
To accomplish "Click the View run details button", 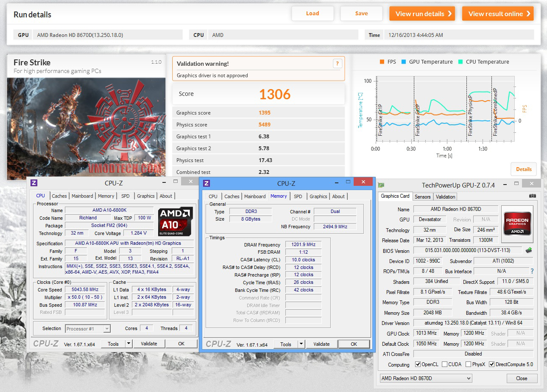I will (422, 14).
